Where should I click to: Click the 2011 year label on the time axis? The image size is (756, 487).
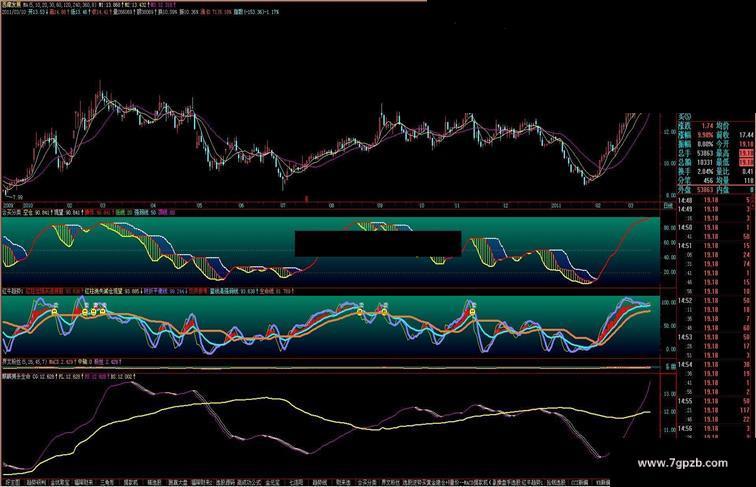pos(556,205)
